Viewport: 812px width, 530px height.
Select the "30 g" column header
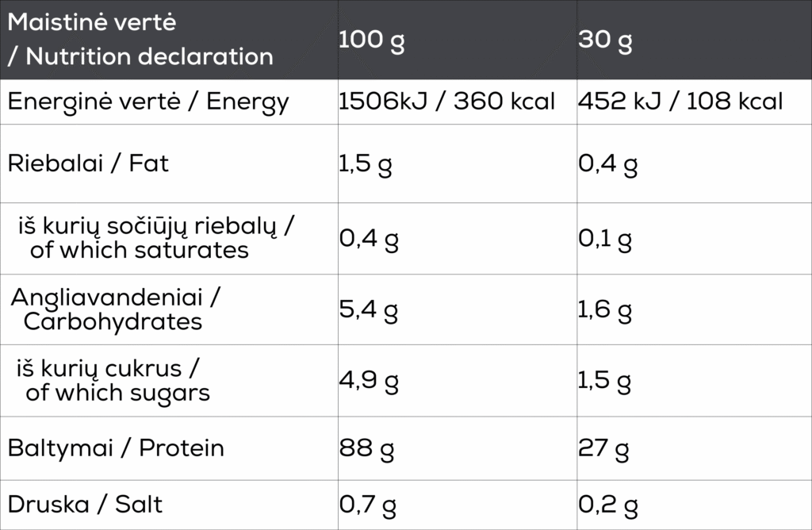605,40
